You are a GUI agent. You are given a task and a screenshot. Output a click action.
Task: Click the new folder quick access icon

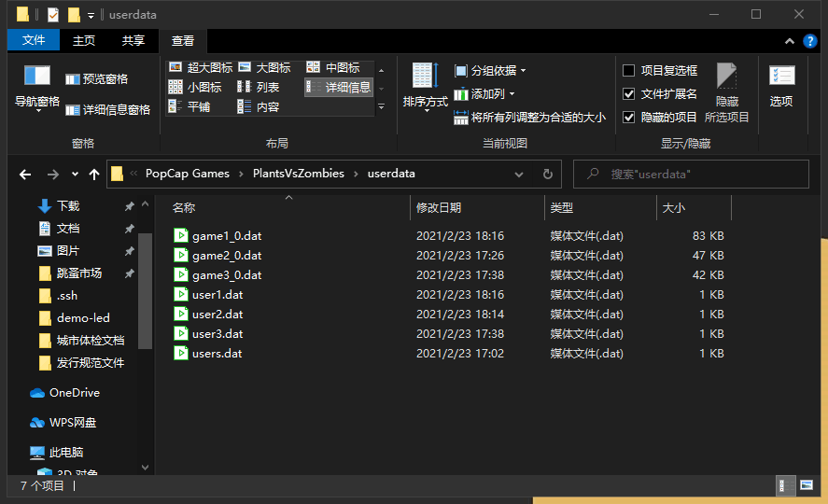click(x=74, y=15)
